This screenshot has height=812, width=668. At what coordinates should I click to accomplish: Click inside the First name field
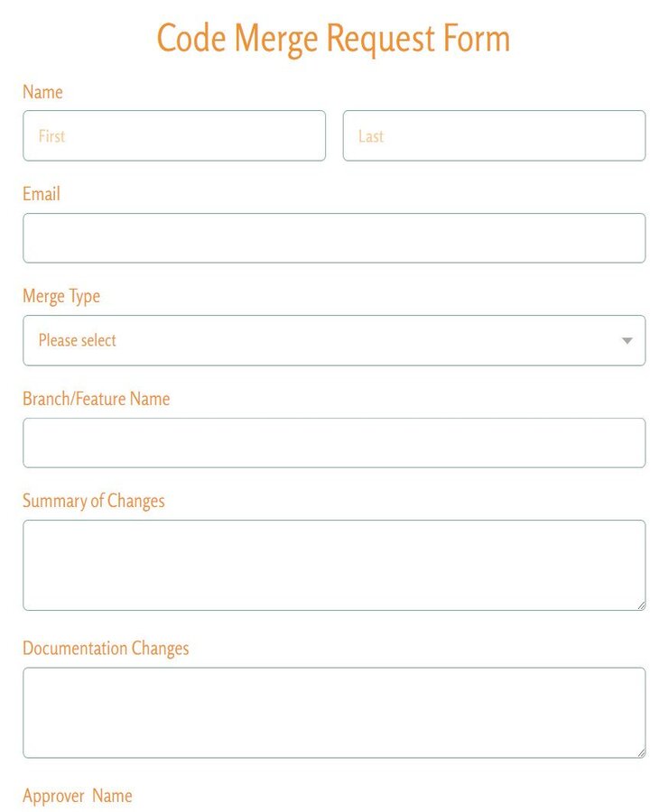174,135
